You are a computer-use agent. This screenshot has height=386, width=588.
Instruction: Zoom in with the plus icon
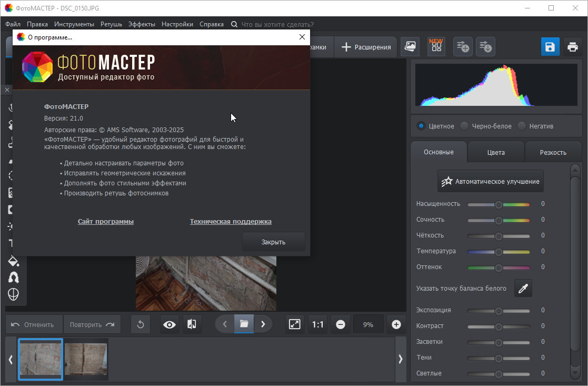pos(396,324)
